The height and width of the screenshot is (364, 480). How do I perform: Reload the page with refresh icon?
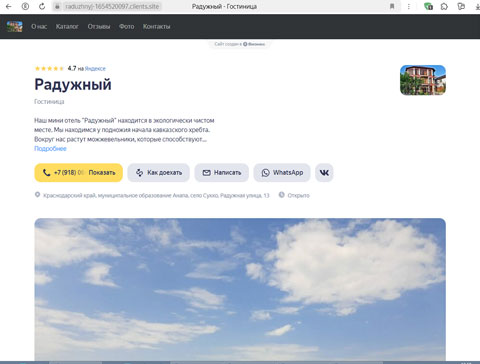(42, 6)
